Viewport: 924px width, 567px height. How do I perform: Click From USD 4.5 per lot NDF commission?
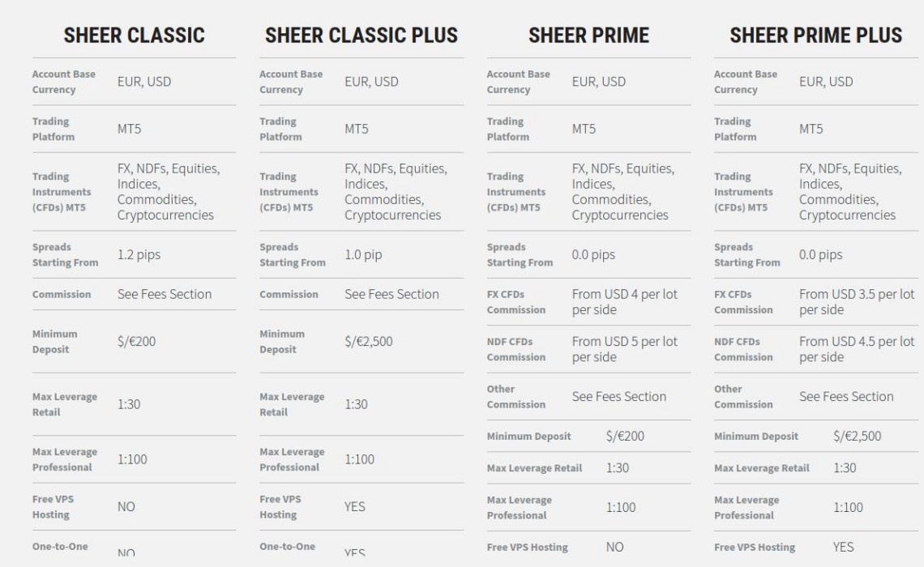click(x=857, y=342)
